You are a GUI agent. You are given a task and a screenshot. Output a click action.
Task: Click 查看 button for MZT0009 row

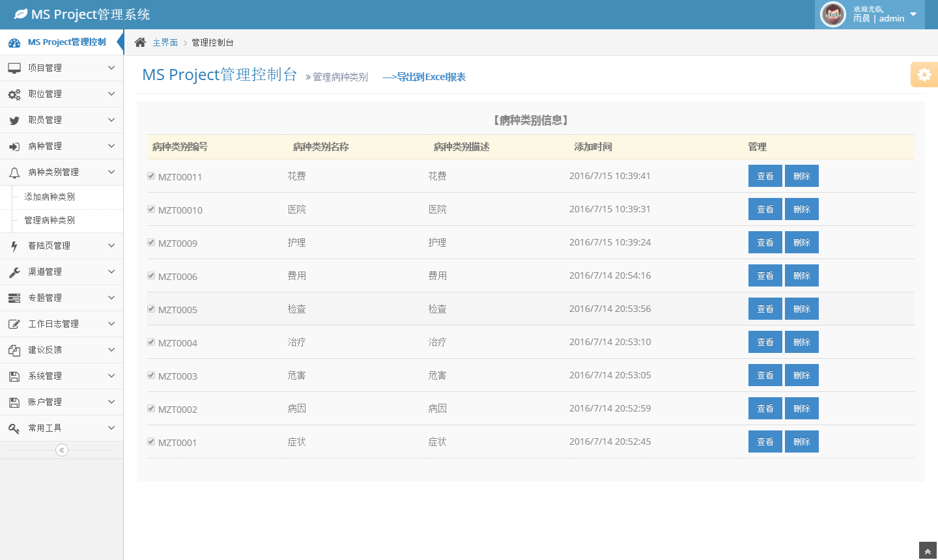point(765,242)
